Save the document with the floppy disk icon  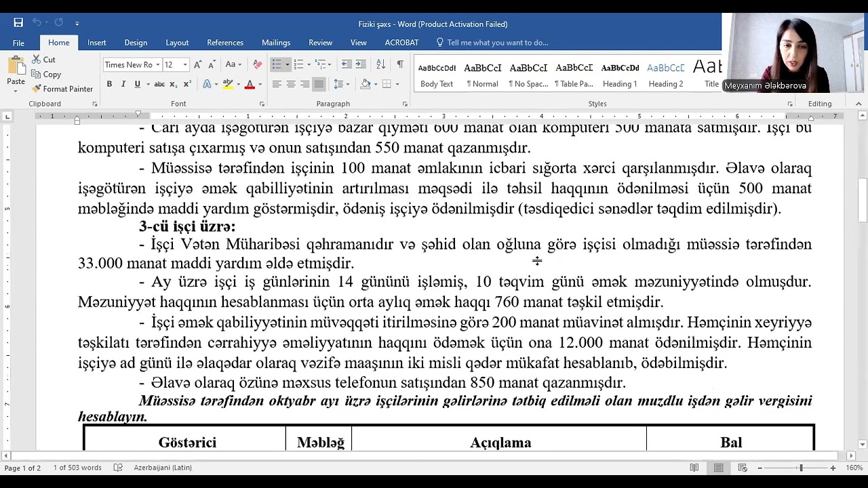[18, 23]
